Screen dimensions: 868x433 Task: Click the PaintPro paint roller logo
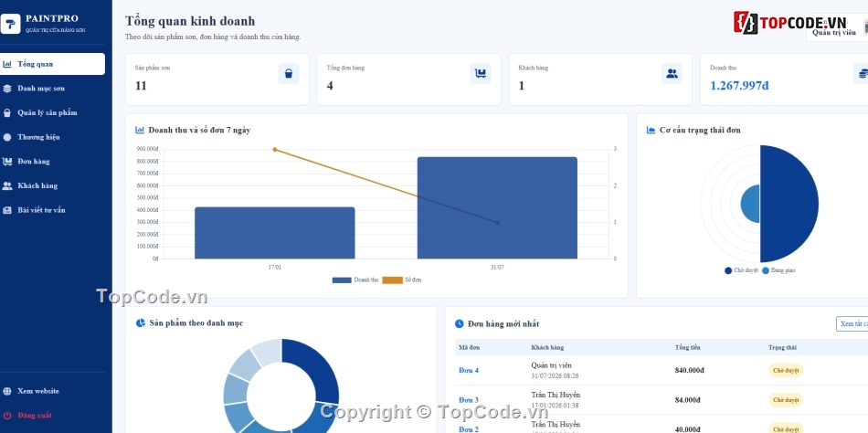[x=10, y=24]
